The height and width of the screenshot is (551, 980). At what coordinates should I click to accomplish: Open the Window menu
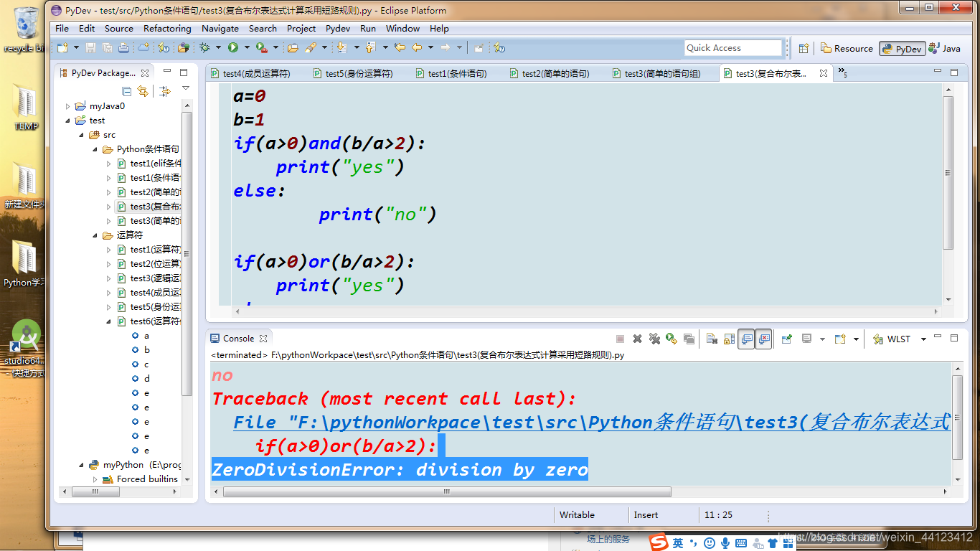pos(402,28)
